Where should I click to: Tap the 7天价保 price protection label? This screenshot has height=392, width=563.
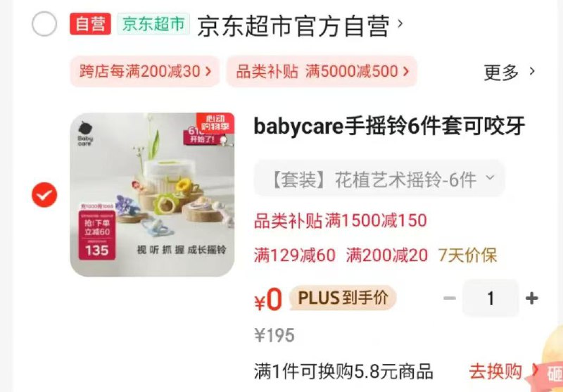467,255
